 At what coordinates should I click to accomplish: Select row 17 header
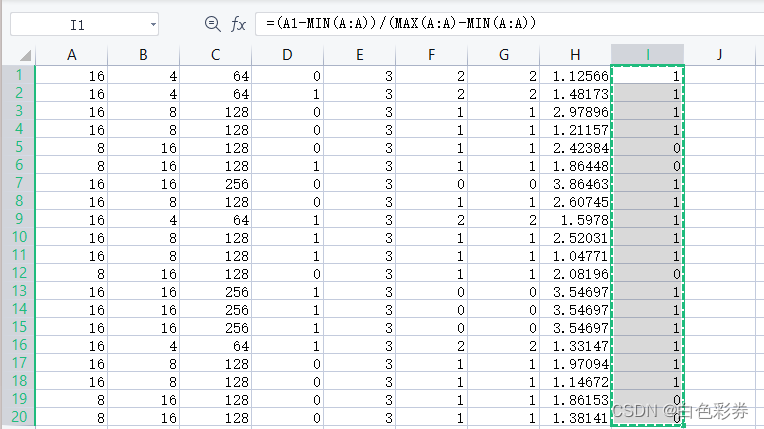tap(19, 363)
